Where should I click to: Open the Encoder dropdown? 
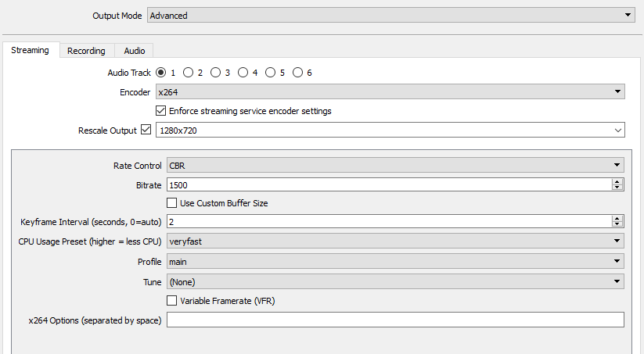coord(390,92)
